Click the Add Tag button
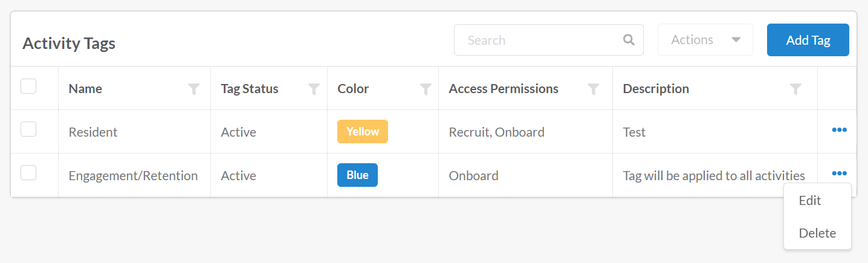 pos(808,40)
